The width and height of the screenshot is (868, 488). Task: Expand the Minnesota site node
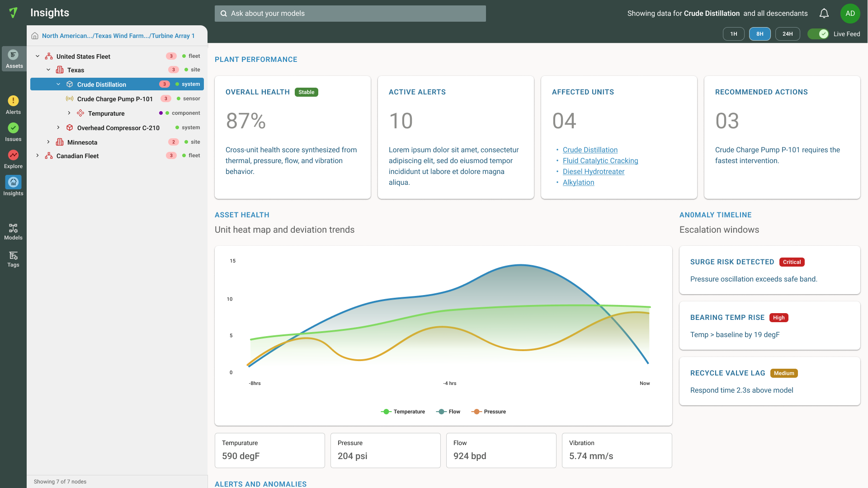(x=48, y=142)
